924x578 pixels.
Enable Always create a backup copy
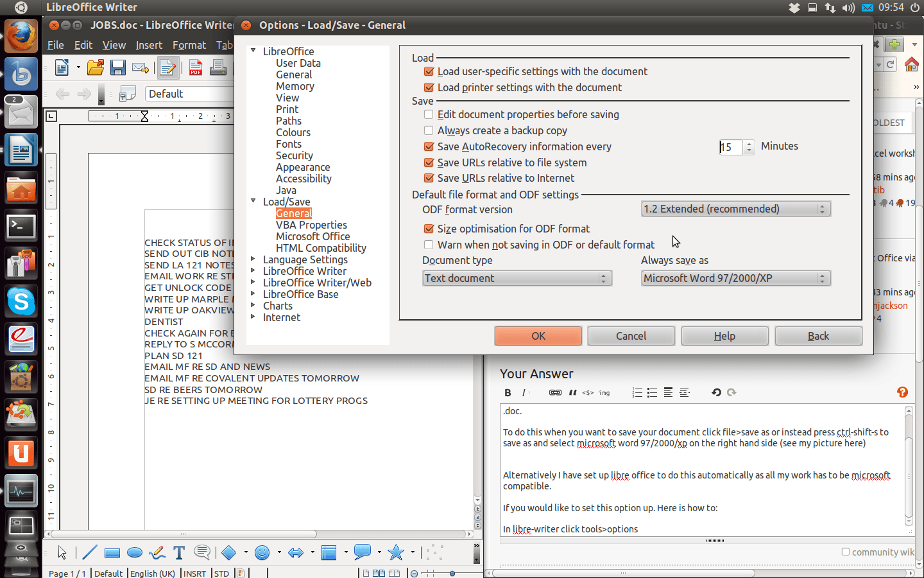(x=429, y=130)
